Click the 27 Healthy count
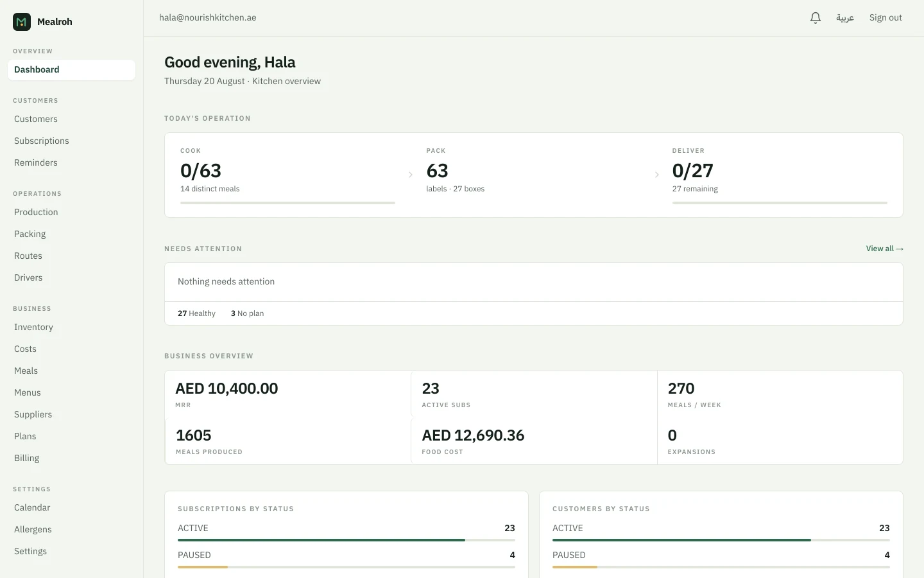 [196, 313]
